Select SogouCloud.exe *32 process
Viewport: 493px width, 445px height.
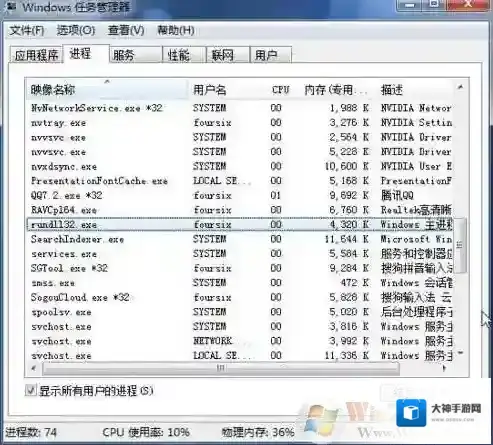pyautogui.click(x=240, y=297)
